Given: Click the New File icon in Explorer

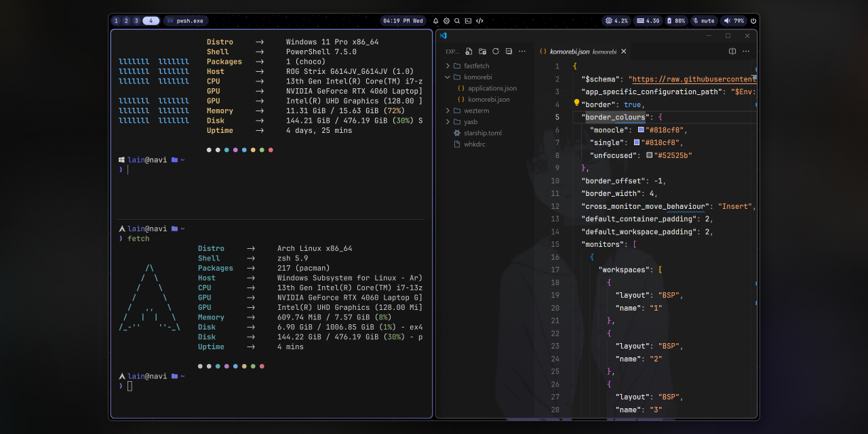Looking at the screenshot, I should pyautogui.click(x=469, y=52).
